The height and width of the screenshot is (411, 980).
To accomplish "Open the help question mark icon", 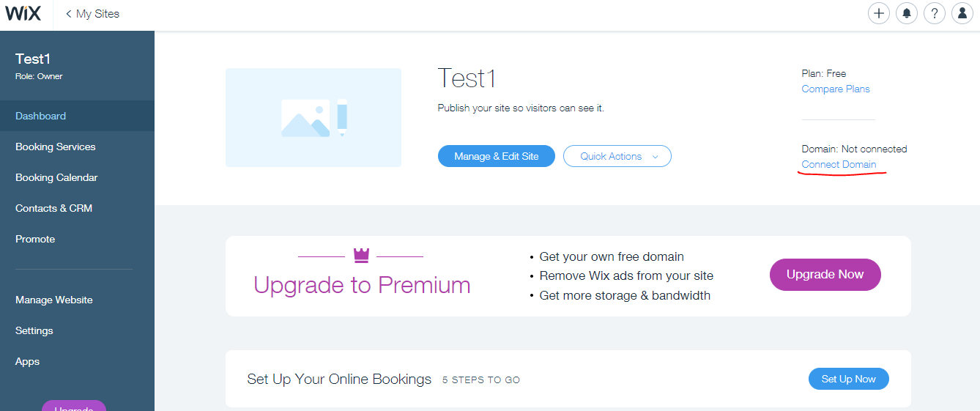I will tap(935, 13).
